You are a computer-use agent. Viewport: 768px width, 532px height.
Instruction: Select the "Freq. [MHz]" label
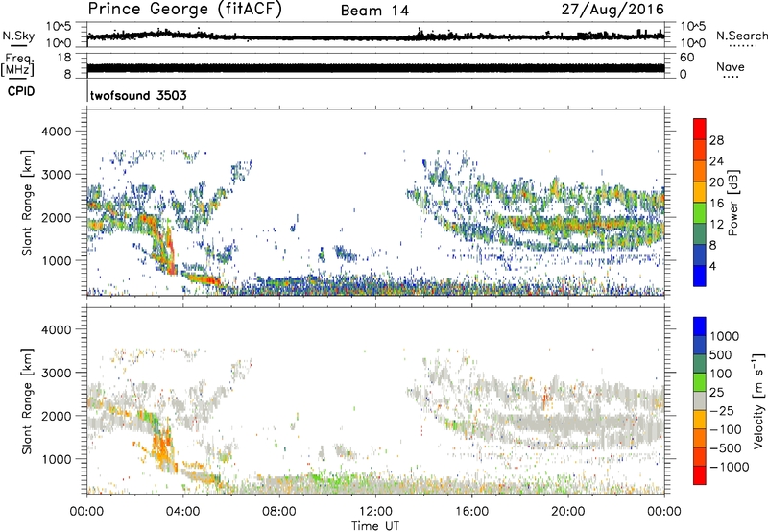[18, 65]
